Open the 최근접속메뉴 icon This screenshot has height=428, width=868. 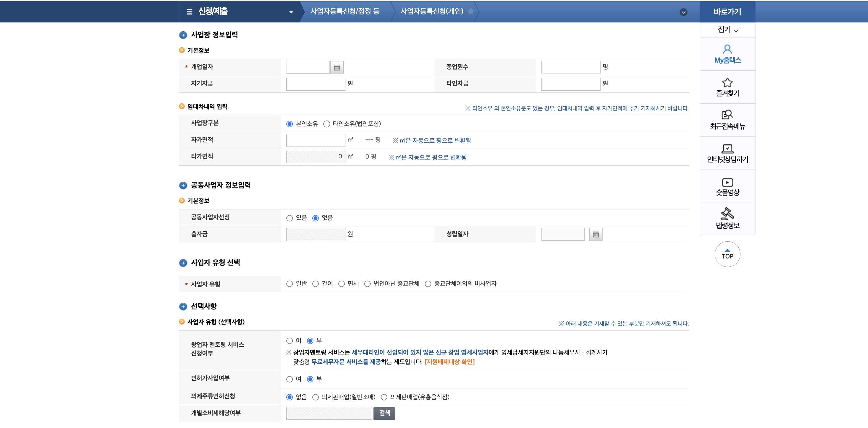pyautogui.click(x=727, y=115)
